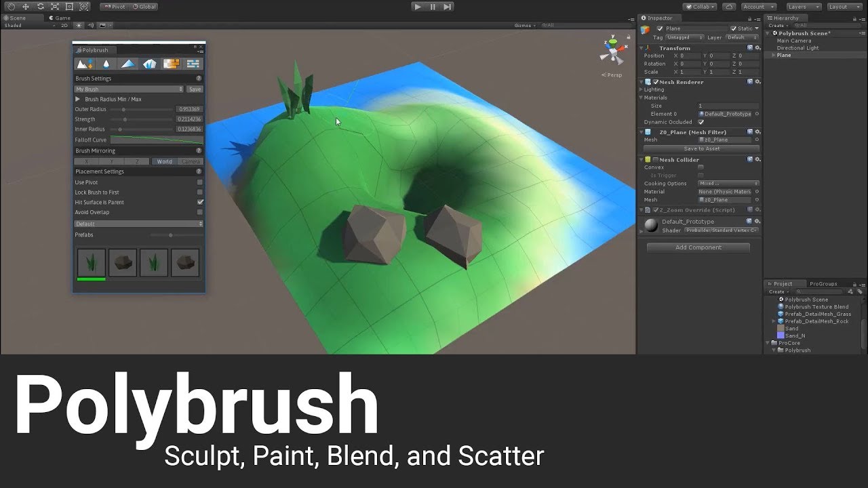Toggle Pivot handle position button

pos(115,7)
